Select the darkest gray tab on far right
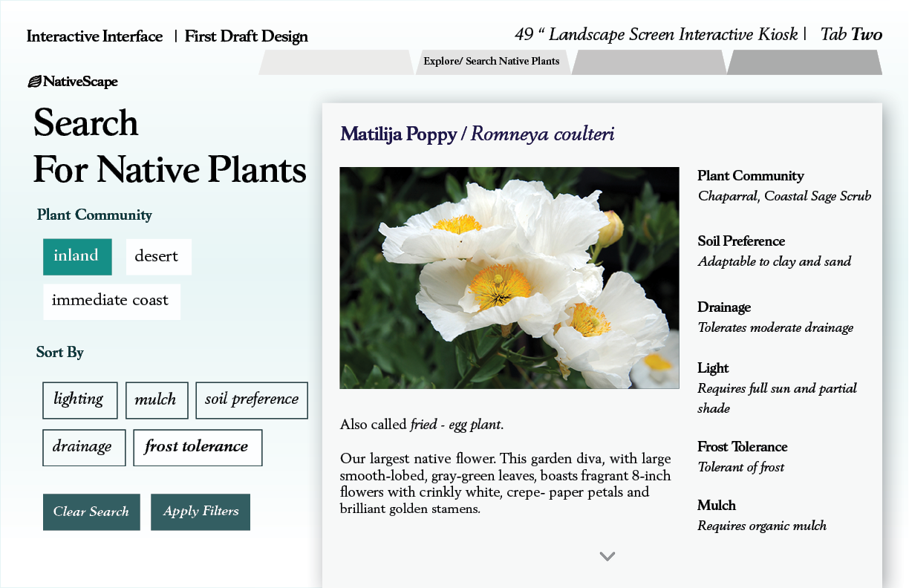The image size is (909, 588). click(x=804, y=62)
